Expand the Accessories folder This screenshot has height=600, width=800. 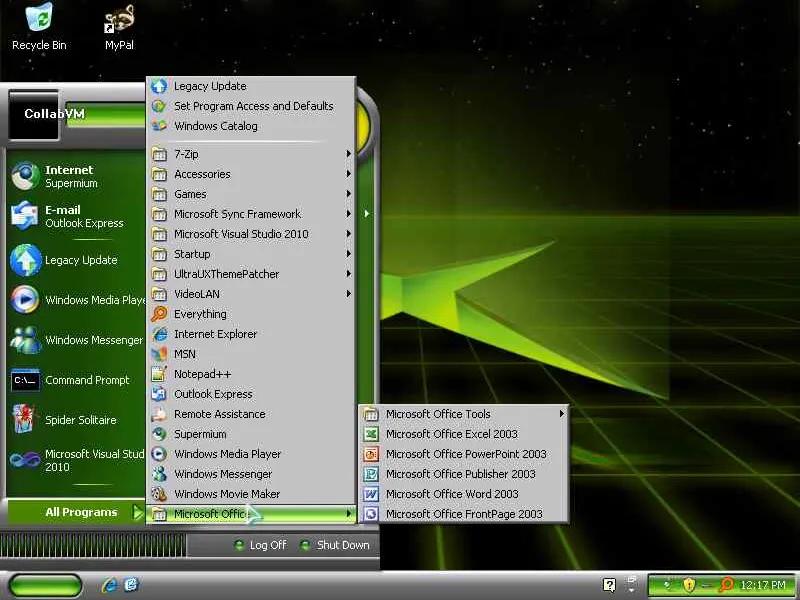point(251,174)
